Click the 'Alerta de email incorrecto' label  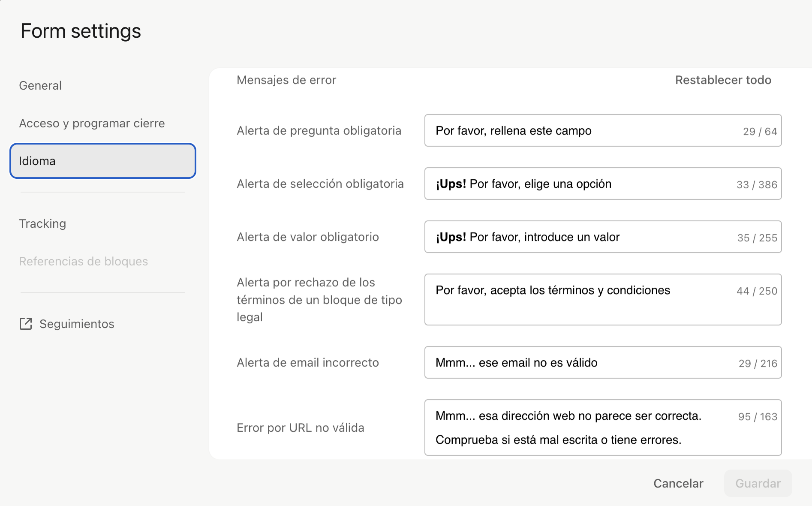pos(308,363)
